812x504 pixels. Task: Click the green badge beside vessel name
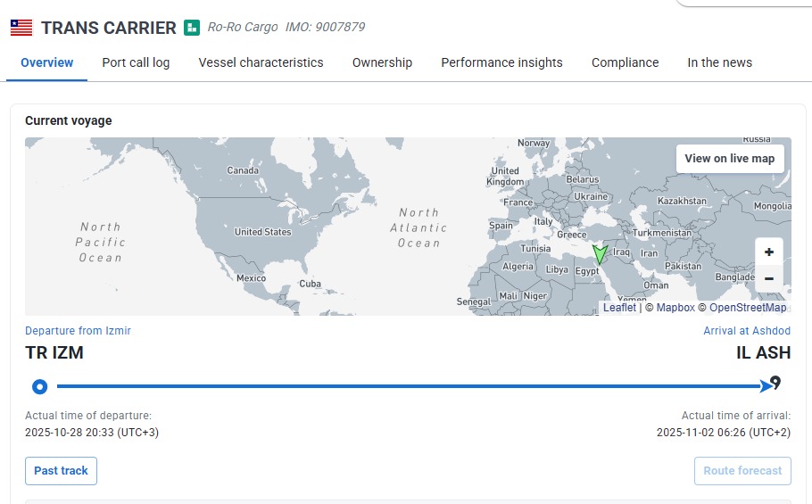click(x=192, y=28)
